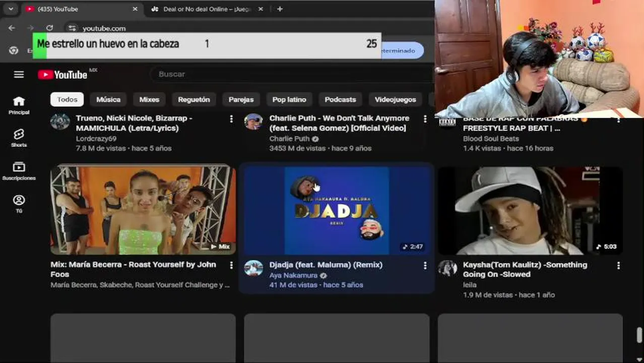This screenshot has height=363, width=644.
Task: Click the YouTube logo
Action: pos(62,75)
